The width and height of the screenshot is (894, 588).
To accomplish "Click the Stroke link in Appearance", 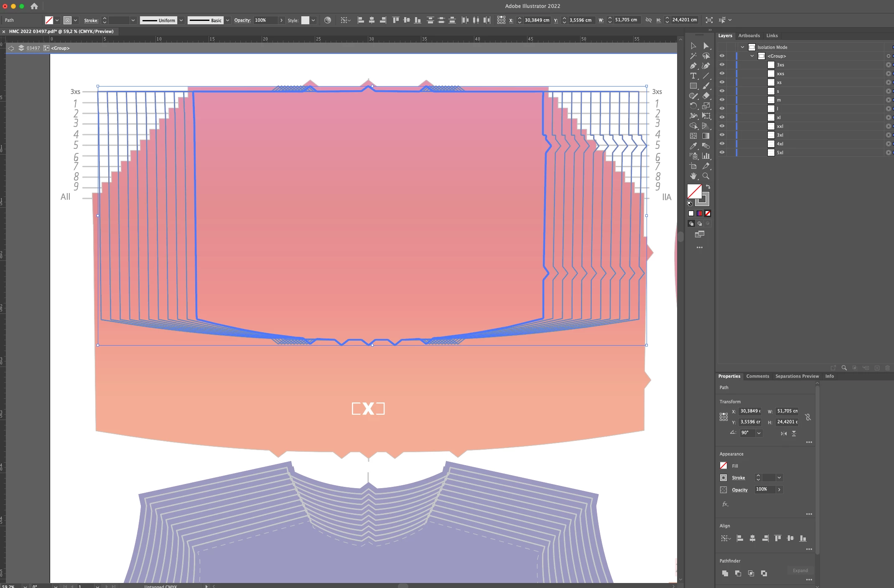I will point(738,478).
